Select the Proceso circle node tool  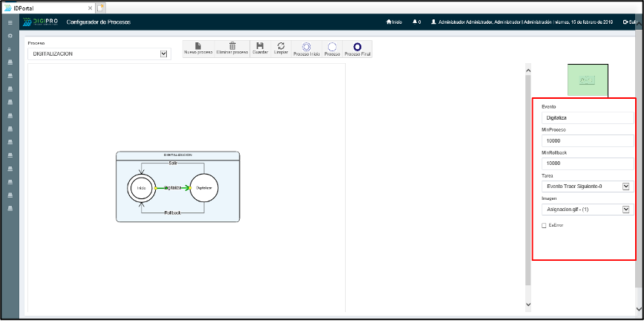332,47
